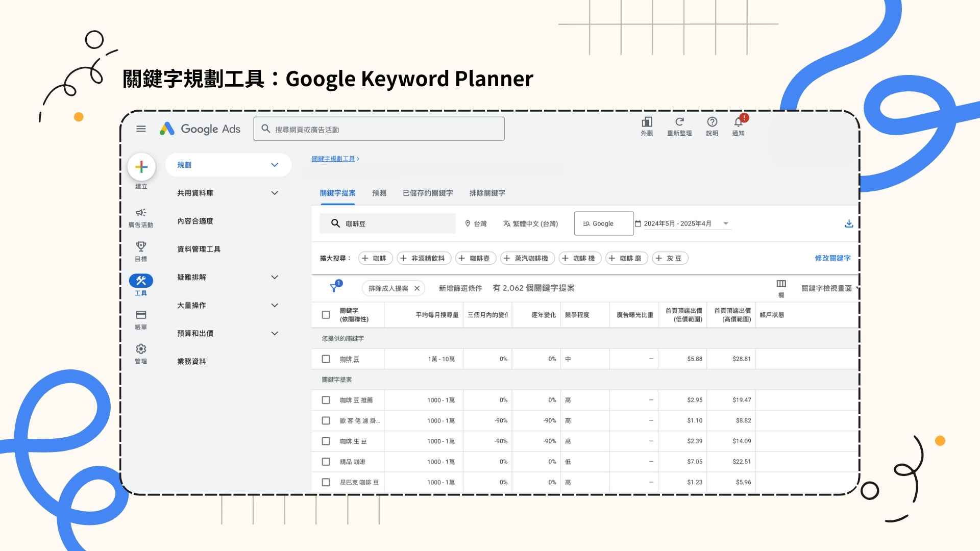The image size is (980, 551).
Task: Check the 歐 客 佬 濾 掛 row
Action: point(326,420)
